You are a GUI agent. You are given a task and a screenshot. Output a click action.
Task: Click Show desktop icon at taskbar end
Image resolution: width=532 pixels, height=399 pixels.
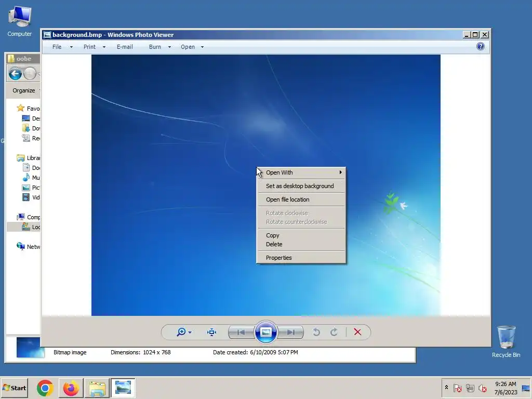click(x=526, y=388)
